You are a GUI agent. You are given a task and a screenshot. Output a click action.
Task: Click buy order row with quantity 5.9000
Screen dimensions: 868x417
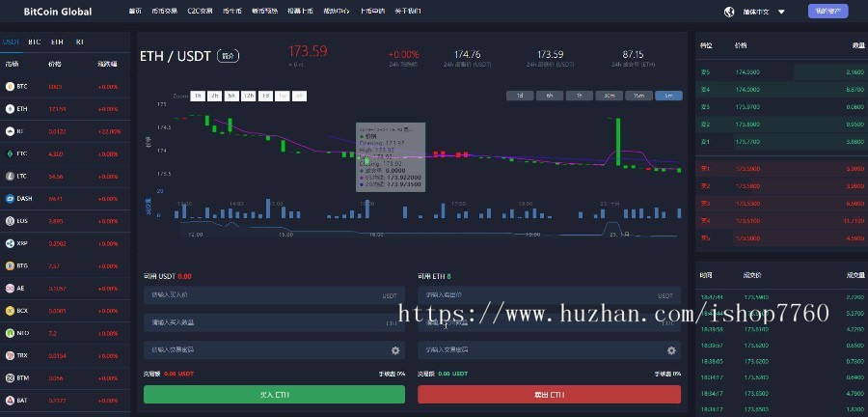click(x=781, y=168)
